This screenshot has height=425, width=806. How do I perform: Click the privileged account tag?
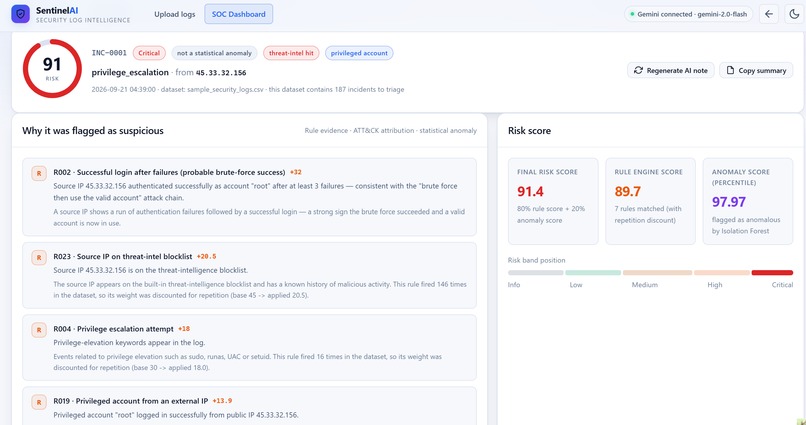pyautogui.click(x=359, y=53)
